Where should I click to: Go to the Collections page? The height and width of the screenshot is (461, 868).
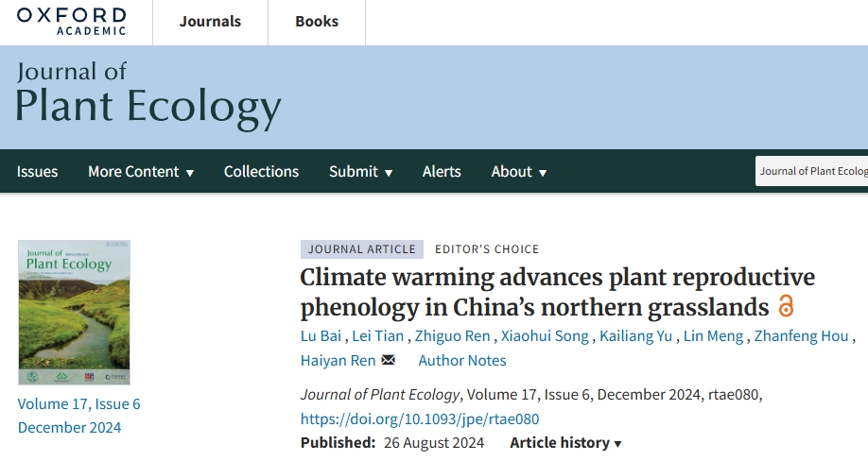tap(261, 171)
